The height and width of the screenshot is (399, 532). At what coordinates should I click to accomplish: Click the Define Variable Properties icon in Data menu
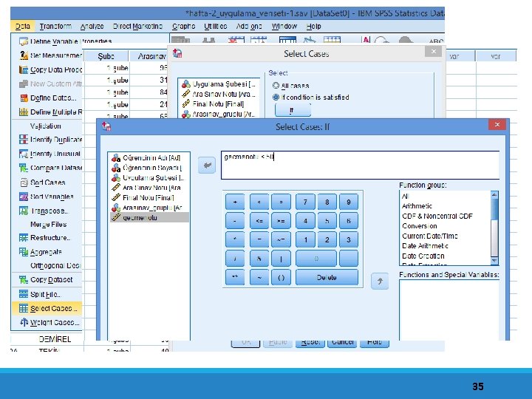click(24, 41)
